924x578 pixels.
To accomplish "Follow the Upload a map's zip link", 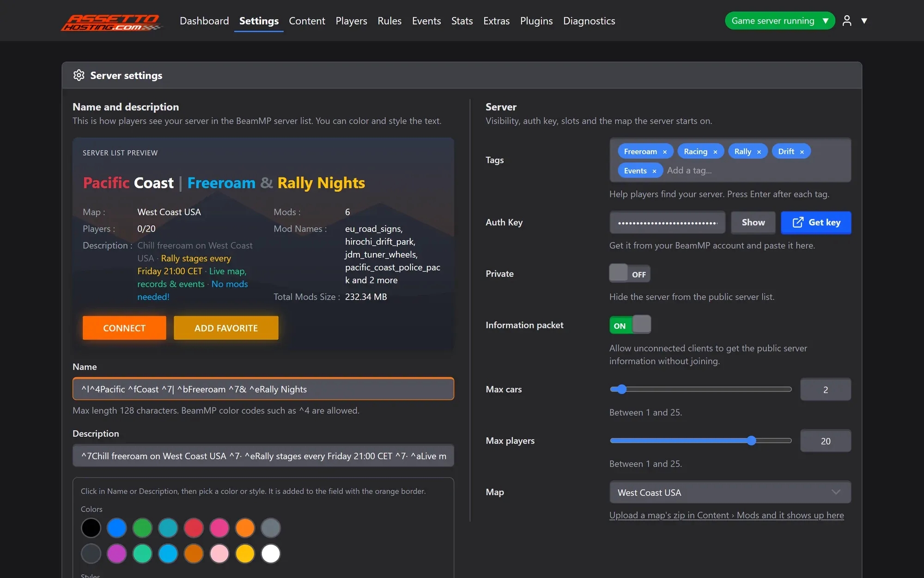I will click(726, 515).
